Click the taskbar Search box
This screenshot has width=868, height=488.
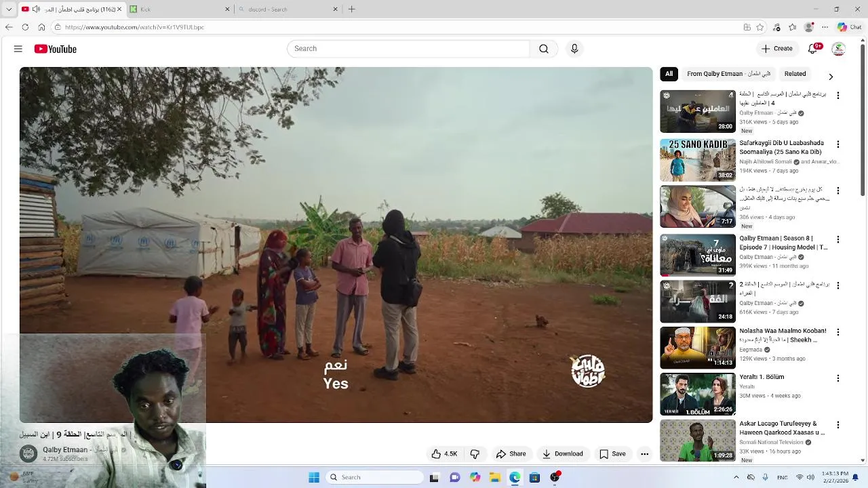(x=374, y=477)
